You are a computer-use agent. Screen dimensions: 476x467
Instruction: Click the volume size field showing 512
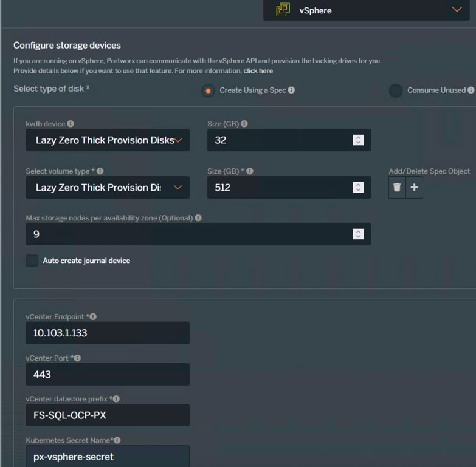coord(289,188)
